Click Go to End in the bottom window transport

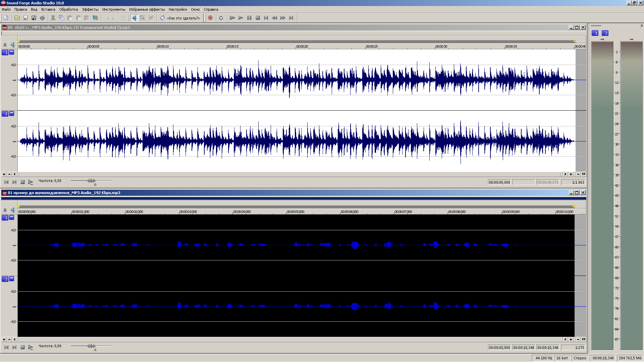(x=14, y=347)
